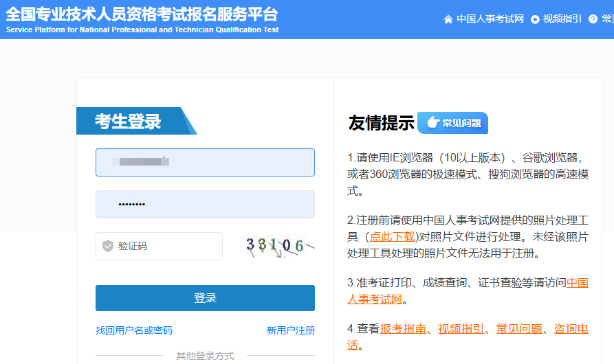Screen dimensions: 614x364
Task: Click orange 中国人事考试网 link in tip three
Action: [577, 283]
